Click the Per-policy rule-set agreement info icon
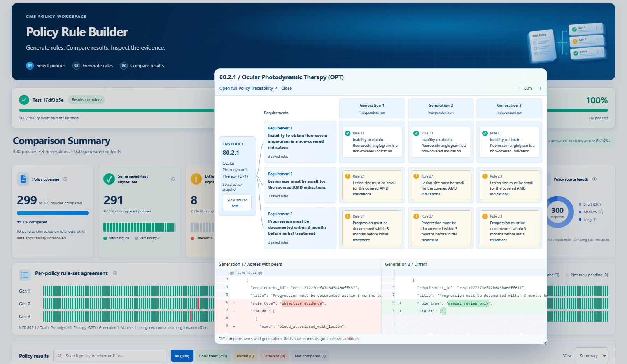The height and width of the screenshot is (364, 627). pos(115,273)
